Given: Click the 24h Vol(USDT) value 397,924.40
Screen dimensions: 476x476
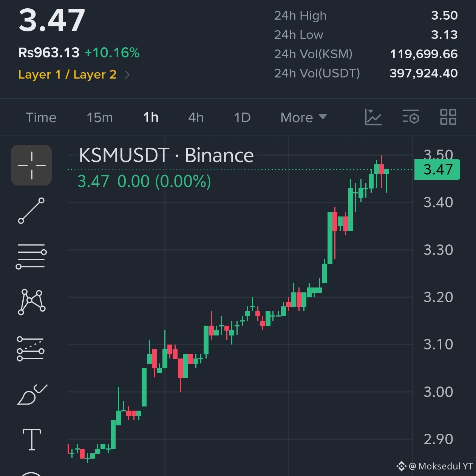Looking at the screenshot, I should coord(423,73).
